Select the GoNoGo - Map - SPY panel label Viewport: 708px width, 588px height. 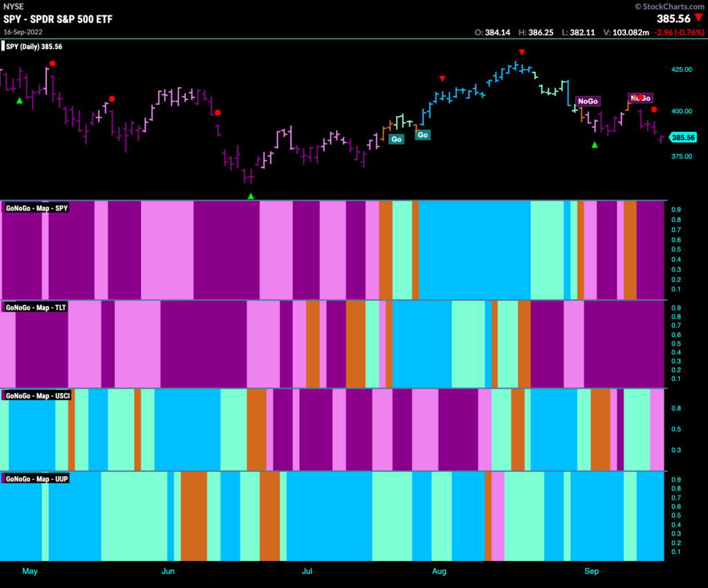pyautogui.click(x=37, y=208)
